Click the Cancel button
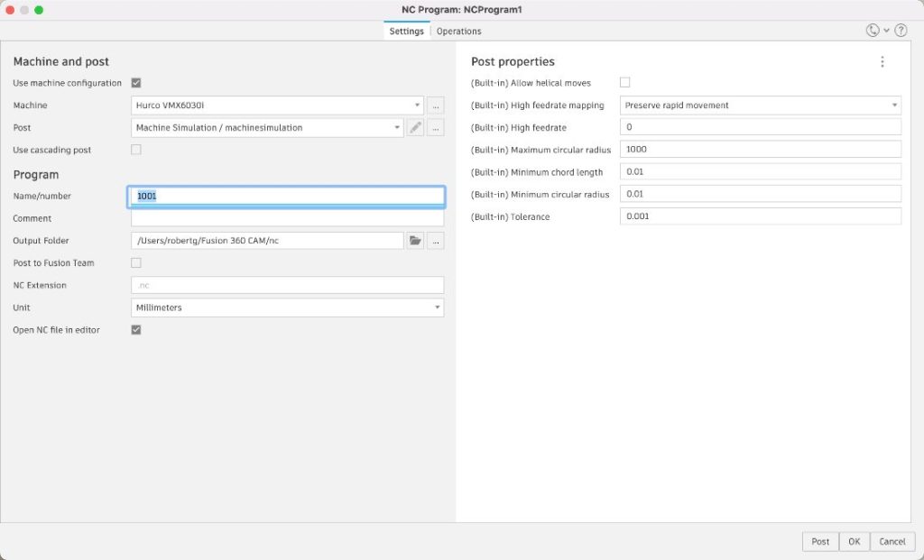924x560 pixels. [x=892, y=542]
